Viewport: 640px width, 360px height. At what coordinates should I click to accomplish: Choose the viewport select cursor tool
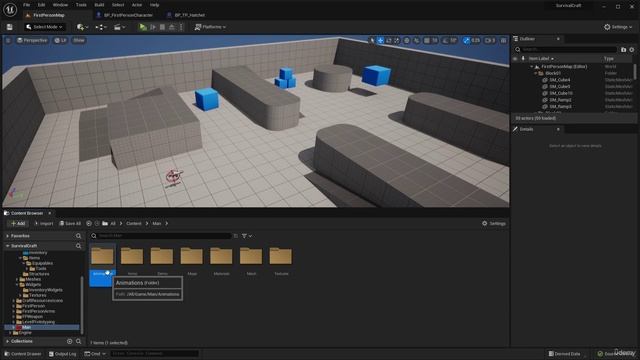tap(372, 40)
